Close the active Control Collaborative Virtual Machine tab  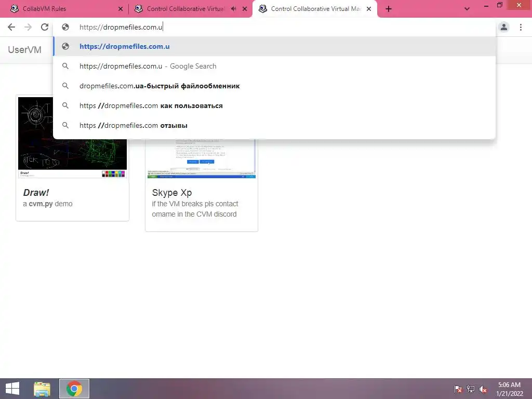pyautogui.click(x=369, y=9)
